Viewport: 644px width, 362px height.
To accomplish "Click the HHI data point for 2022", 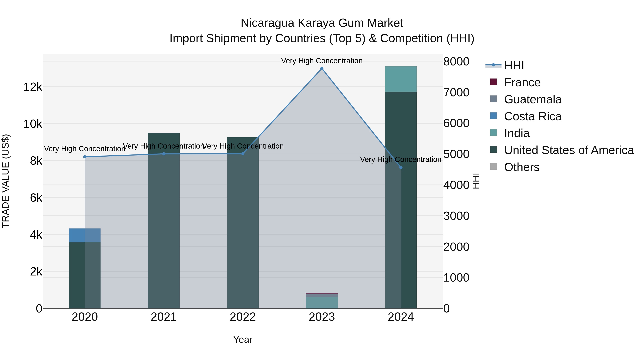I will coord(243,154).
